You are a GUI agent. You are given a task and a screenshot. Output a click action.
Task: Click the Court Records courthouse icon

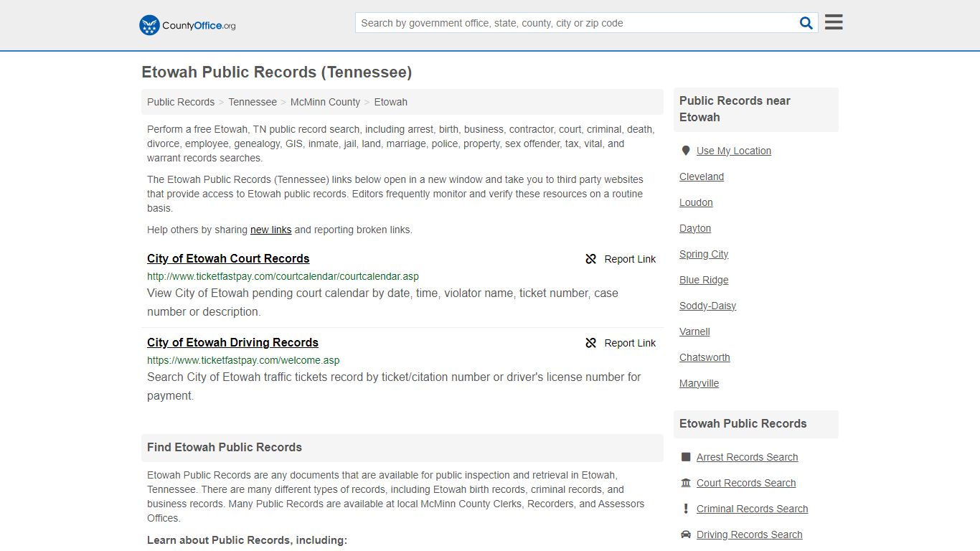pos(686,483)
